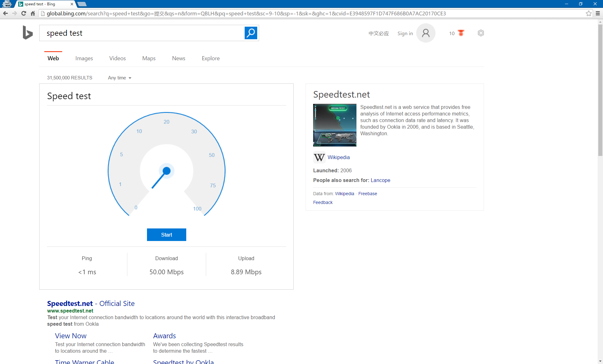Open Wikipedia link in Data from line
The width and height of the screenshot is (603, 364).
click(344, 194)
